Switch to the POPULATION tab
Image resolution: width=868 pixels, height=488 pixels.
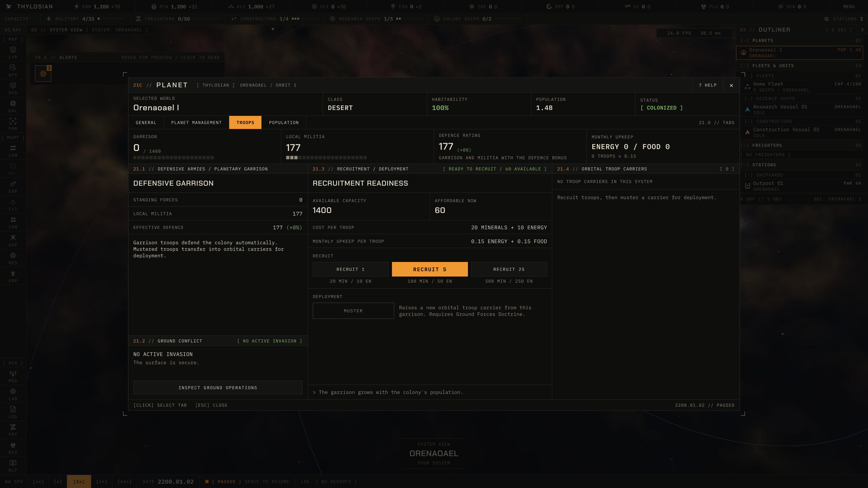click(284, 123)
